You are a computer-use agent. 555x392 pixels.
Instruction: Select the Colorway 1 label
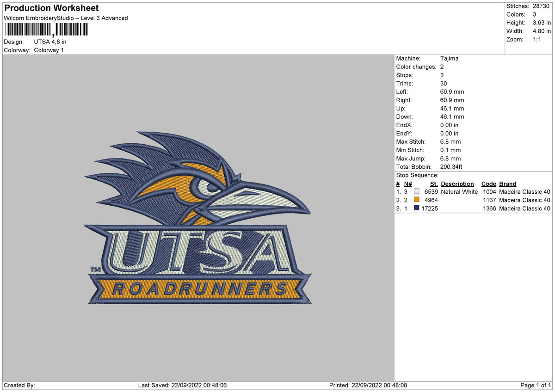(49, 50)
